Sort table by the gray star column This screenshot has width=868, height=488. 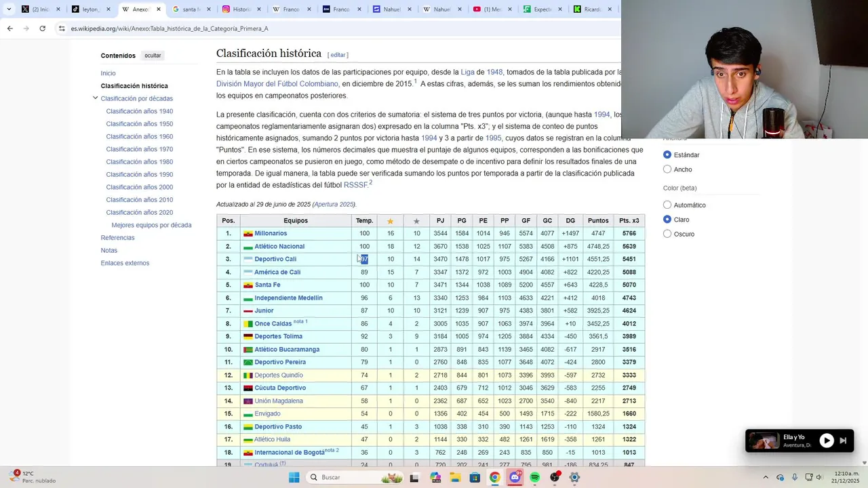click(416, 221)
